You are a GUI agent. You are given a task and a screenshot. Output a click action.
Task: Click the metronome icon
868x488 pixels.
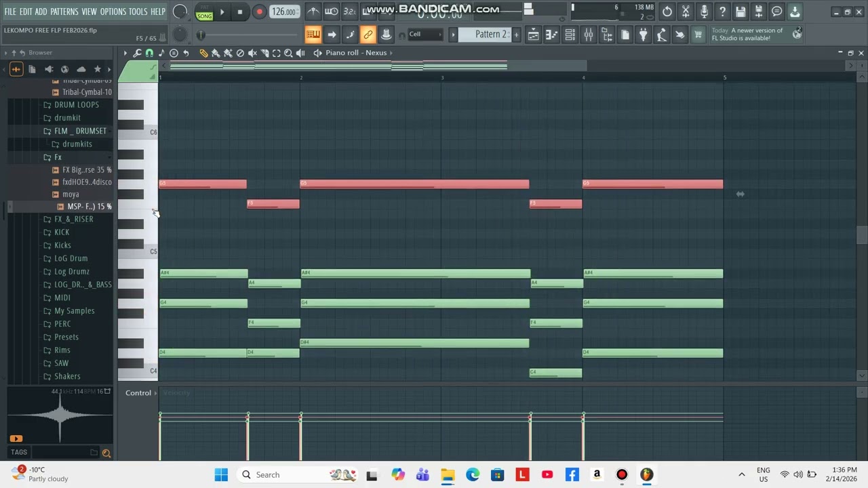pos(313,12)
